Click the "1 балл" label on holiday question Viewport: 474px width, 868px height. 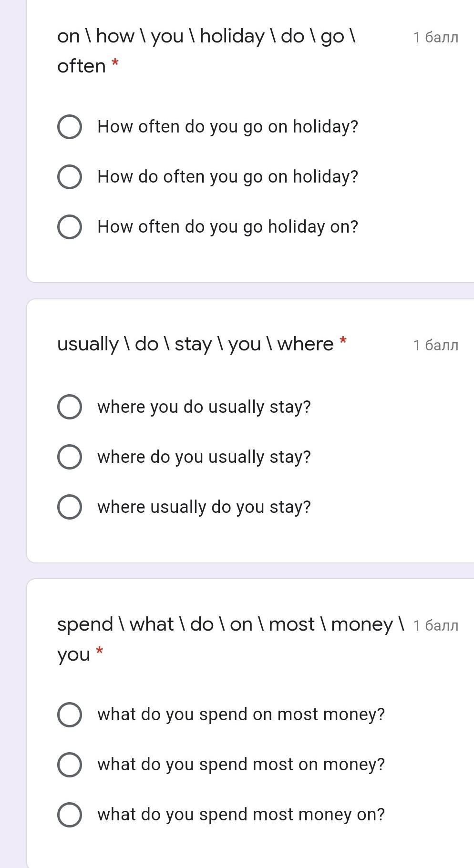[435, 38]
